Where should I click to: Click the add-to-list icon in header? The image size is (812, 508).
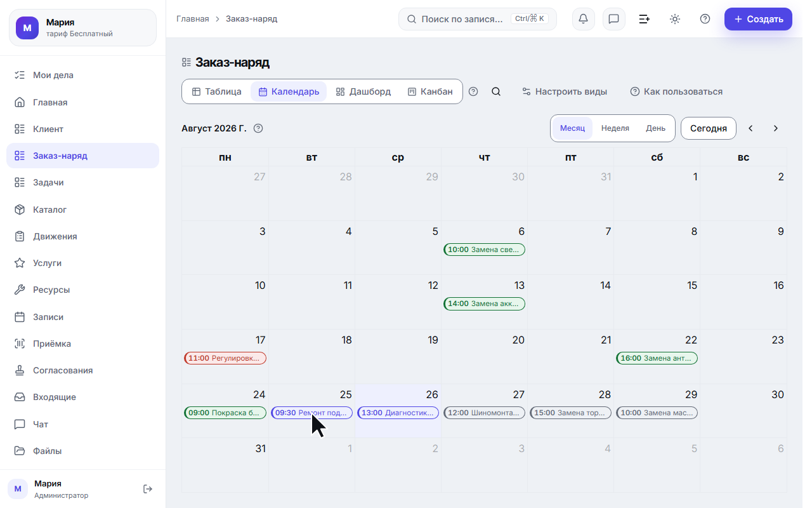[x=644, y=19]
